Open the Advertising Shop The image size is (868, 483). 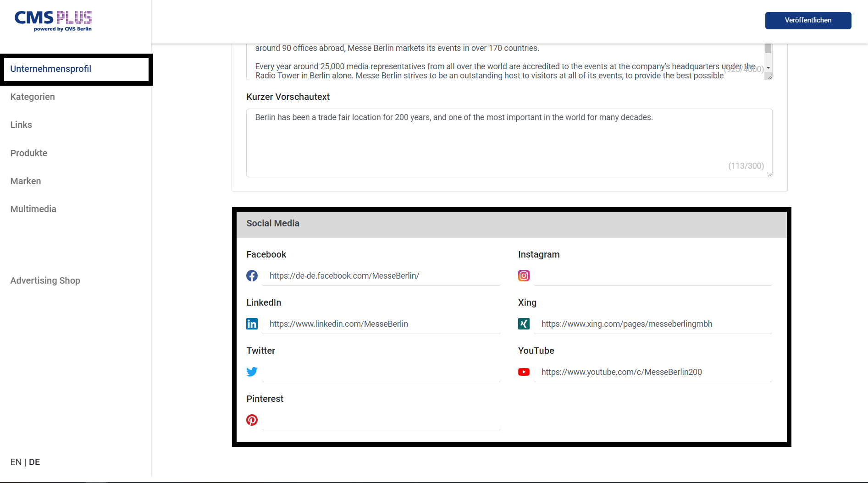(x=45, y=280)
